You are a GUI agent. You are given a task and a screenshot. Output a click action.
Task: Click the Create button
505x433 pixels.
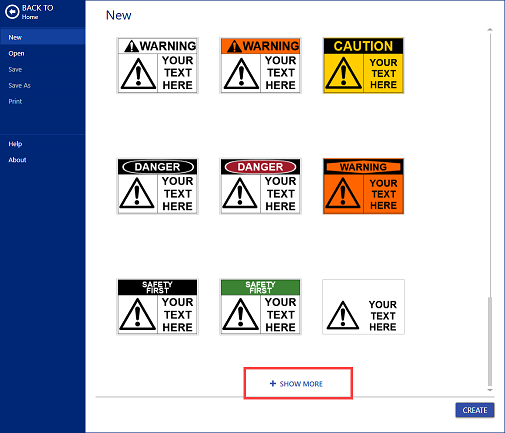(x=475, y=410)
